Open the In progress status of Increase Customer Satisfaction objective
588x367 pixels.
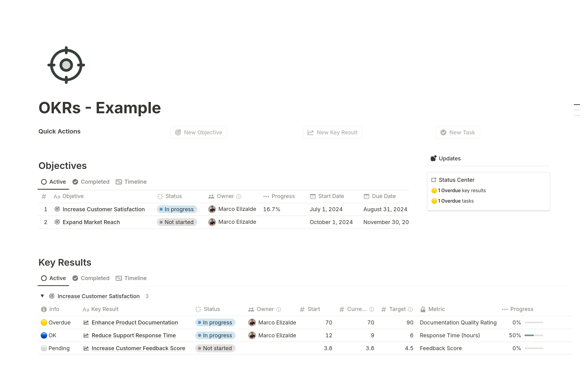177,209
